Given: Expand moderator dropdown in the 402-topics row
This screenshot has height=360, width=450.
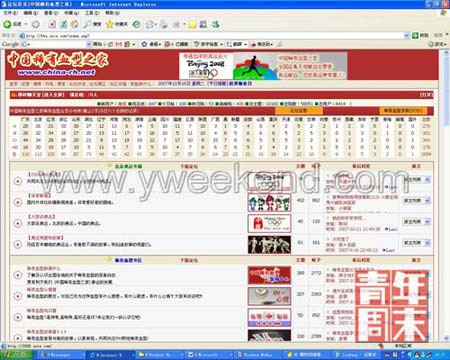Looking at the screenshot, I should tap(427, 201).
